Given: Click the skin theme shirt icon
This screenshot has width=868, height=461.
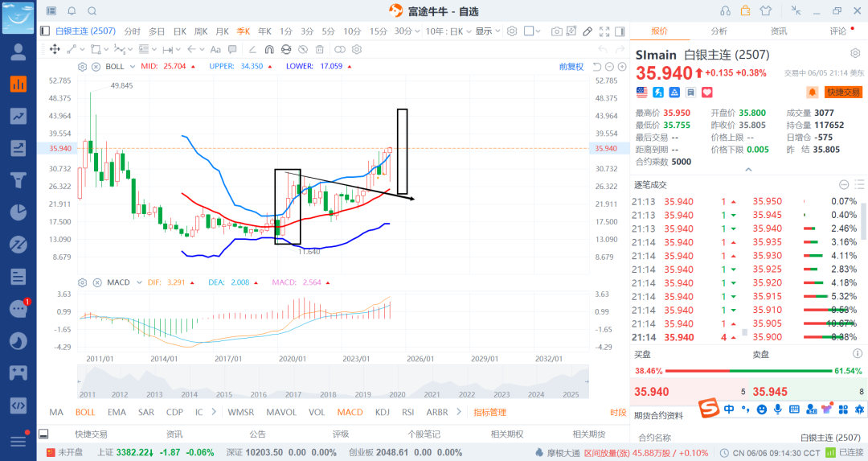Looking at the screenshot, I should click(x=764, y=10).
